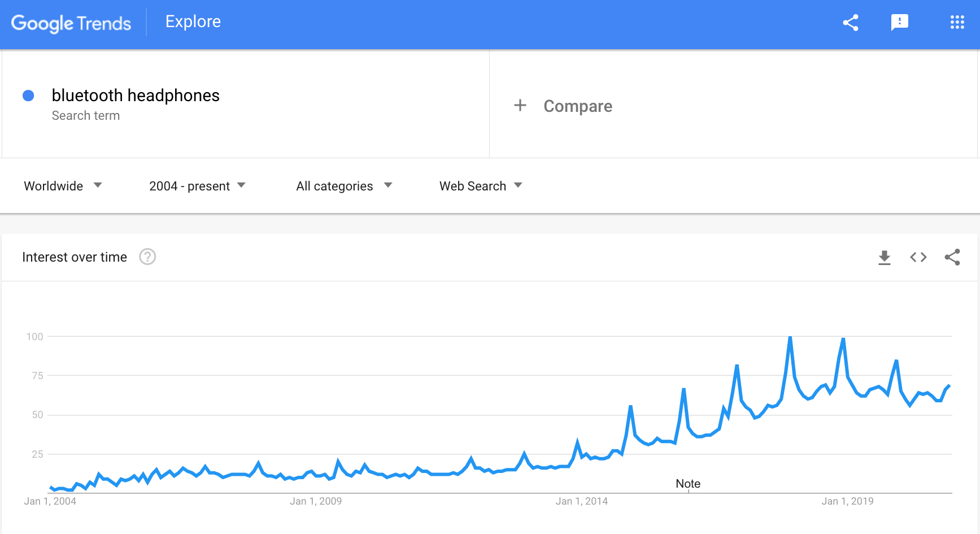Click the Google Trends logo
980x534 pixels.
(x=71, y=23)
